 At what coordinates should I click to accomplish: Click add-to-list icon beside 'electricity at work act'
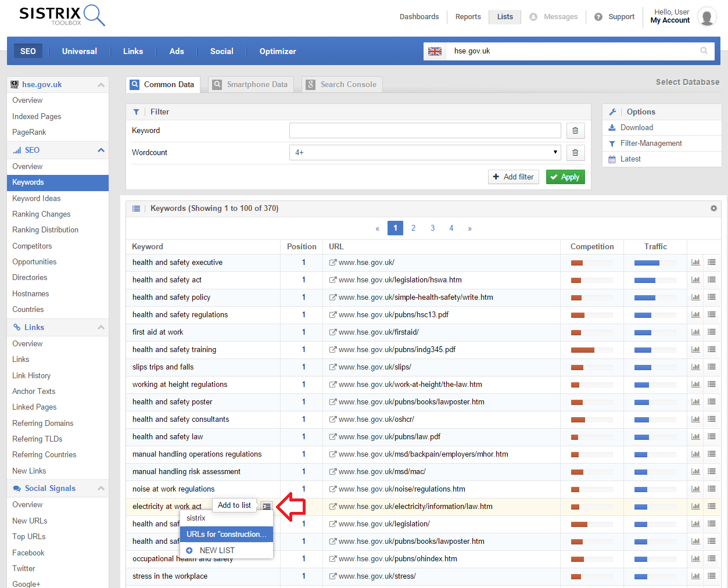(x=267, y=507)
